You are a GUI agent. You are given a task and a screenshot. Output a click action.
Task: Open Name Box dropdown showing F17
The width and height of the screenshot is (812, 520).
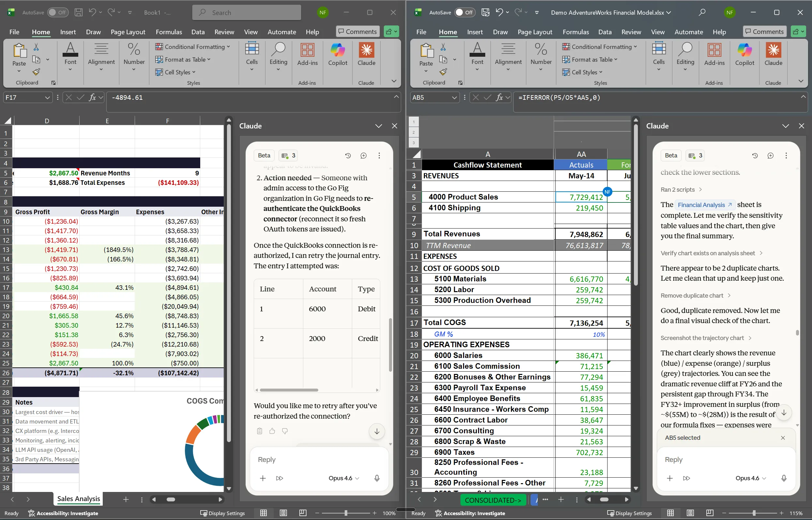(x=47, y=97)
